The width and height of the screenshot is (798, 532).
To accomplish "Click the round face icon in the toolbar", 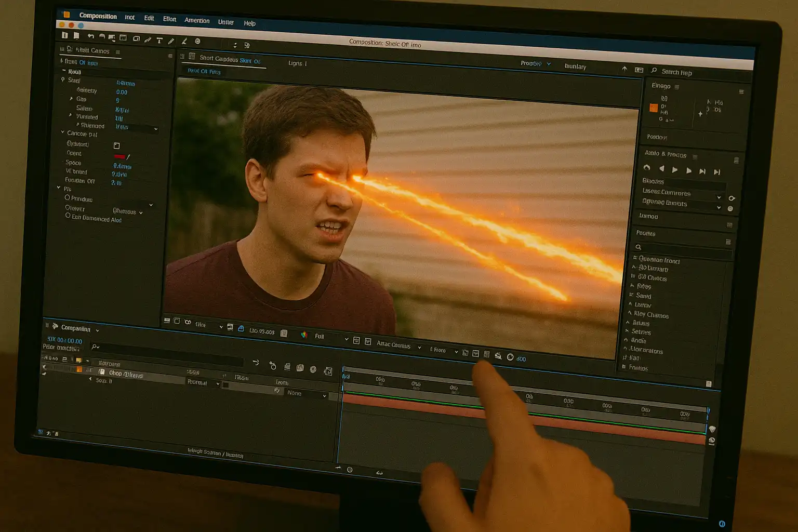I will 197,41.
